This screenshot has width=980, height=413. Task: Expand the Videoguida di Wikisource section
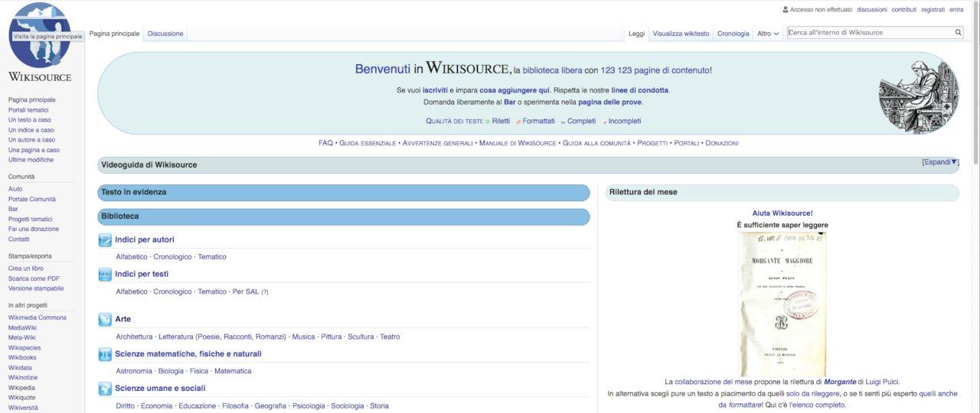point(939,162)
